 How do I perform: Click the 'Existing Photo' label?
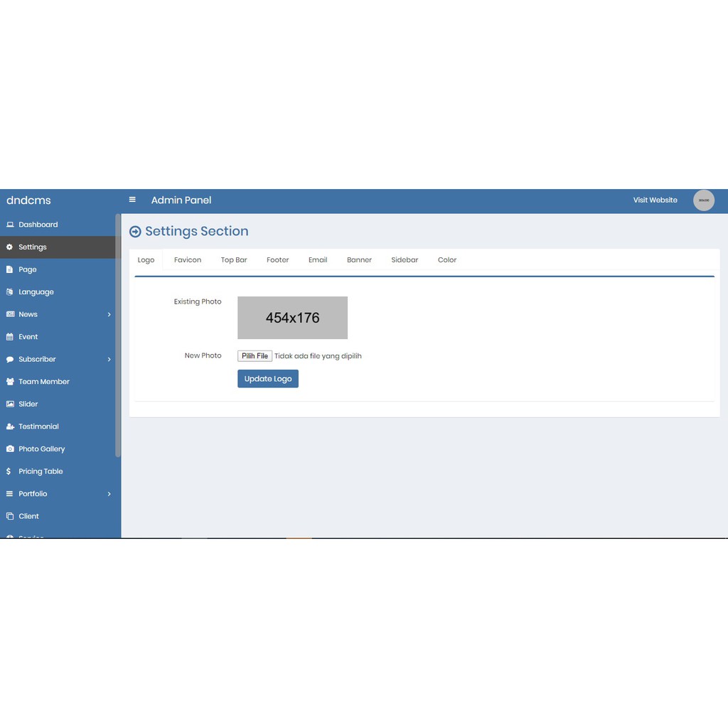198,301
